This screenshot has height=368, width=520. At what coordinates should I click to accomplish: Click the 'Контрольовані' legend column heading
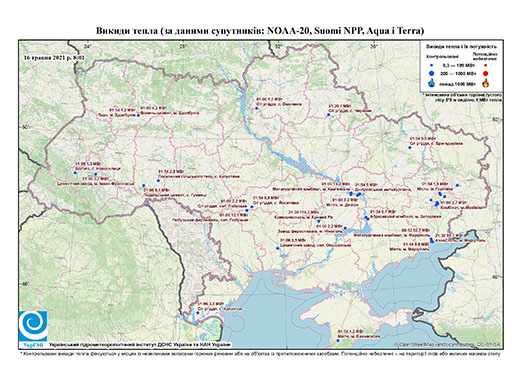pyautogui.click(x=442, y=56)
